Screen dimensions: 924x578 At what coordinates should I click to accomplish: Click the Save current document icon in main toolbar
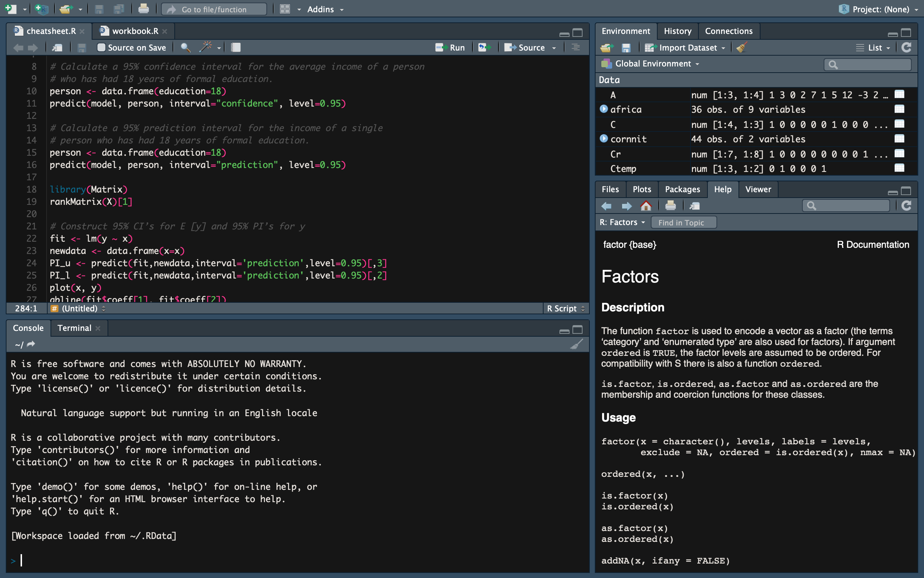click(99, 9)
